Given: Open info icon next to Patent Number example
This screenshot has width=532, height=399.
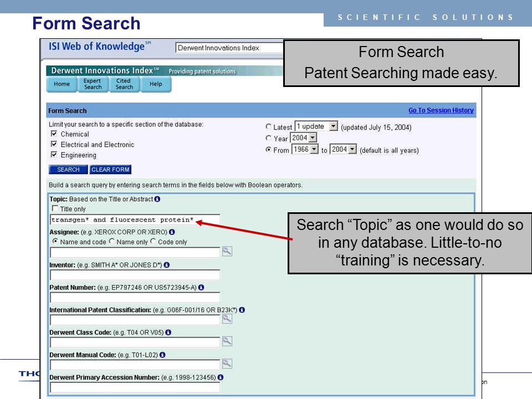Looking at the screenshot, I should (201, 288).
